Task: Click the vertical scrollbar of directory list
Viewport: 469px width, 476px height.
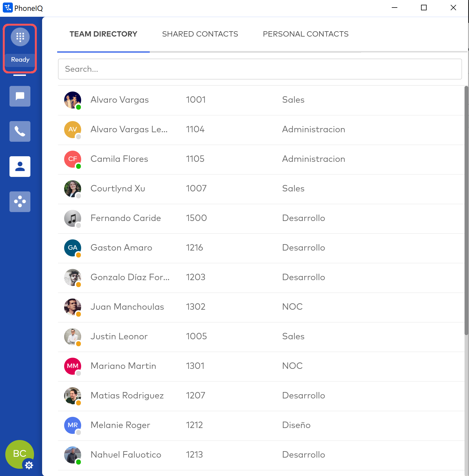Action: (466, 209)
